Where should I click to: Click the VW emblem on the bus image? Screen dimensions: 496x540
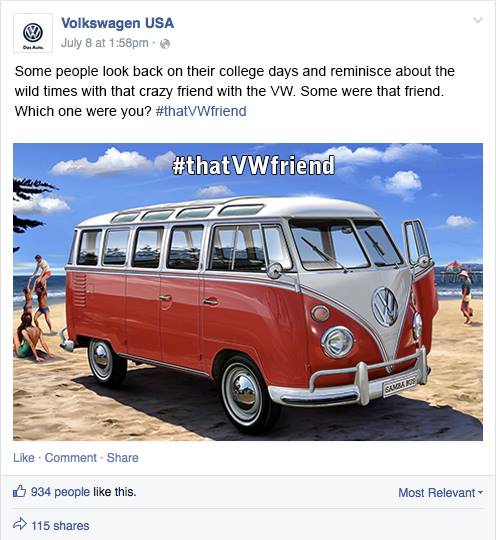pyautogui.click(x=385, y=307)
